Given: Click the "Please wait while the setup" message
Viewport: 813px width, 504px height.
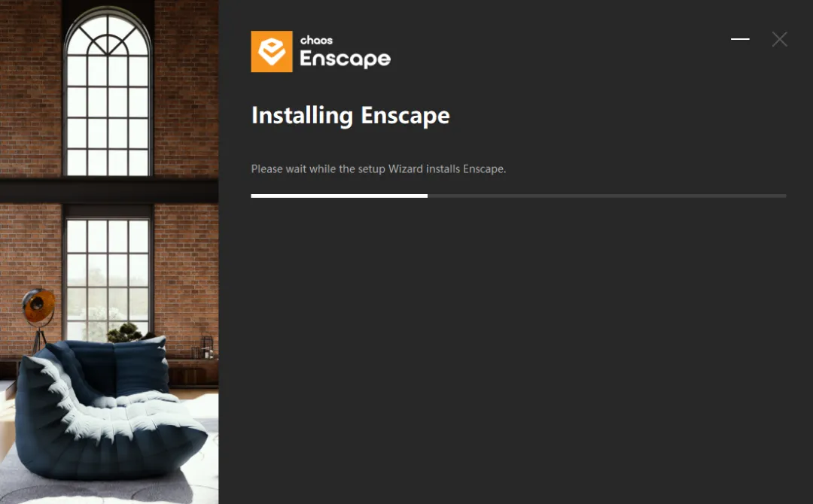Looking at the screenshot, I should click(x=318, y=169).
